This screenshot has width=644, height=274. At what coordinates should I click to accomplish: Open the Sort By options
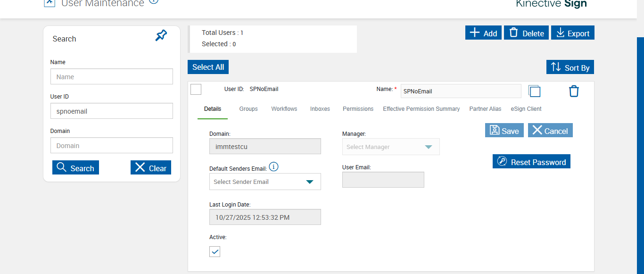[x=570, y=67]
